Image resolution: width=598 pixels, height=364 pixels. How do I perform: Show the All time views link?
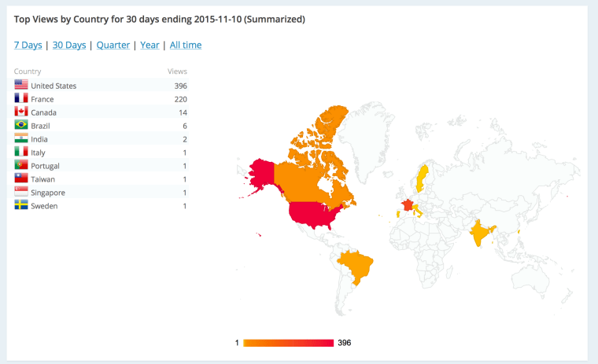click(186, 45)
